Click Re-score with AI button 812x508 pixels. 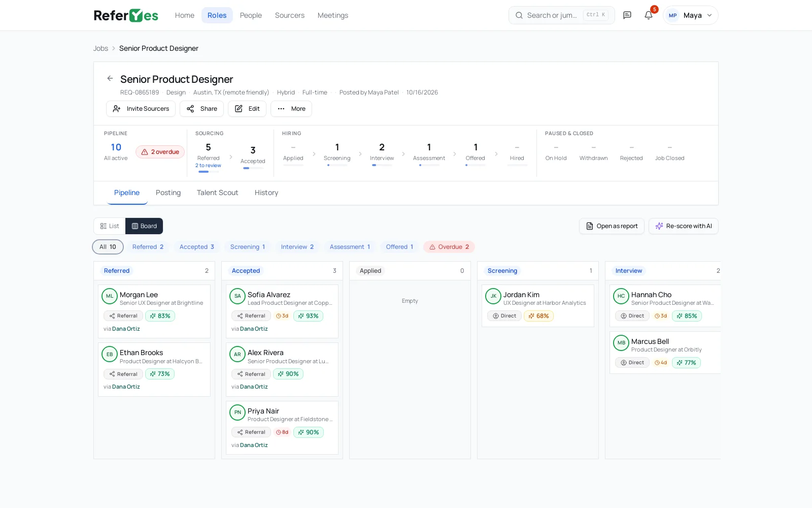pyautogui.click(x=683, y=226)
